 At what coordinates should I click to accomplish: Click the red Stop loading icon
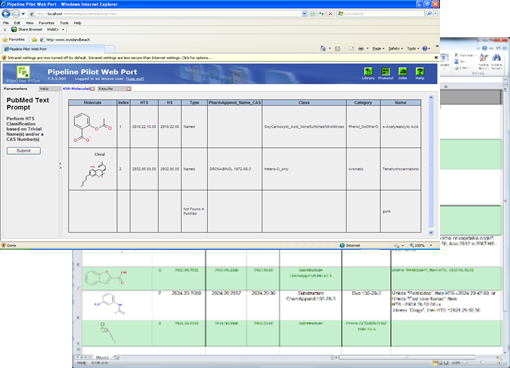(330, 14)
